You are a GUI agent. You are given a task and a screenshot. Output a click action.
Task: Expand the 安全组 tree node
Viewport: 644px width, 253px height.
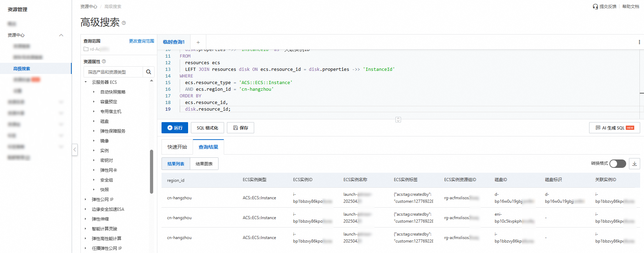pyautogui.click(x=94, y=180)
